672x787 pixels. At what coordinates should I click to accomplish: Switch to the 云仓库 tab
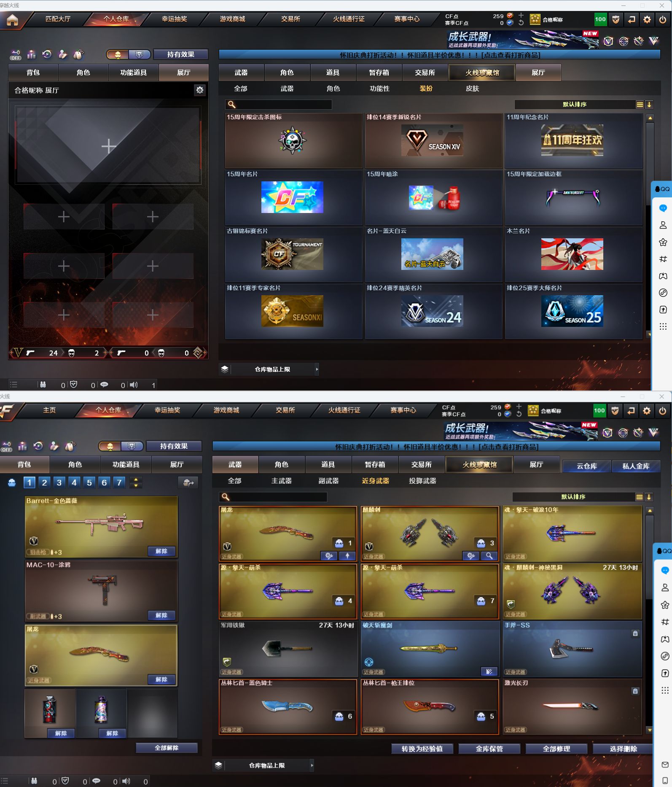(x=586, y=466)
